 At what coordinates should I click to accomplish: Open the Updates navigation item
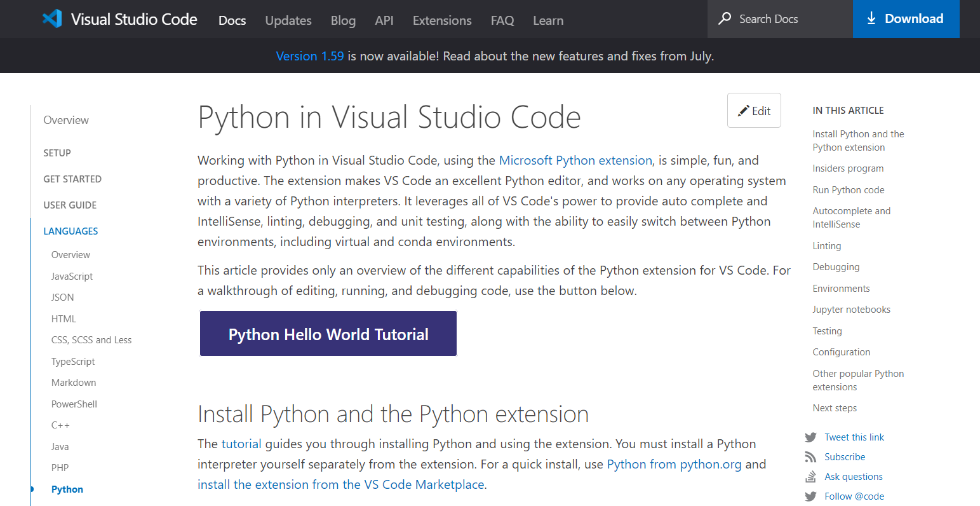click(288, 20)
